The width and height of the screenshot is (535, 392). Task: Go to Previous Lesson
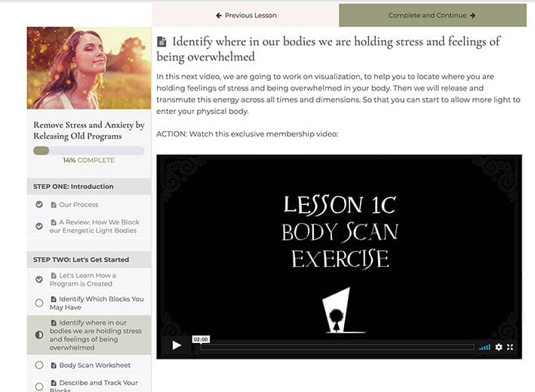[246, 15]
